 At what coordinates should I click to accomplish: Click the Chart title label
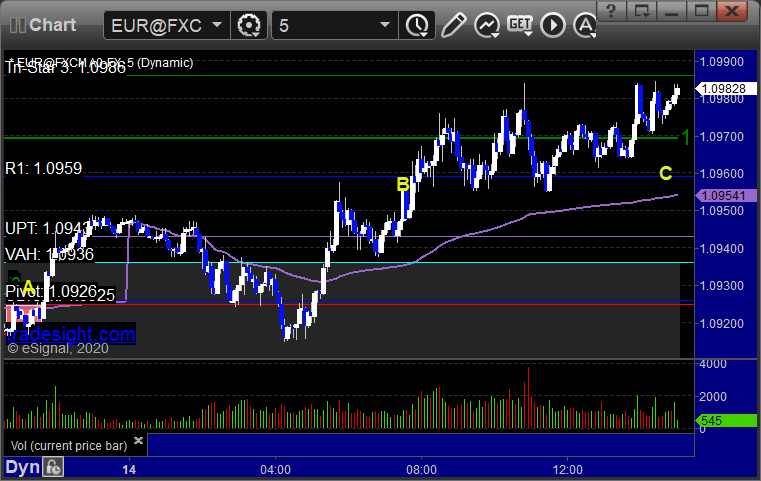click(52, 25)
